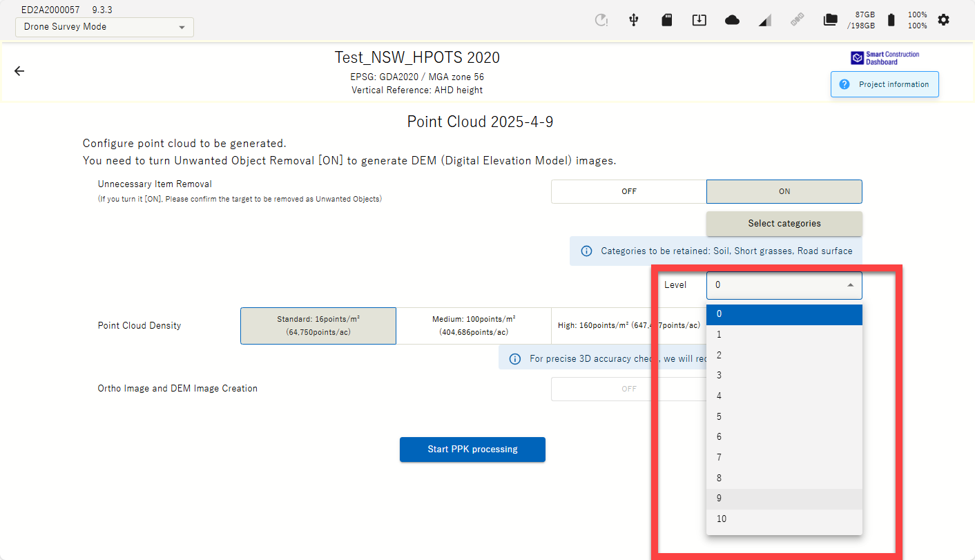This screenshot has height=560, width=975.
Task: Choose level 2 in the list
Action: 784,355
